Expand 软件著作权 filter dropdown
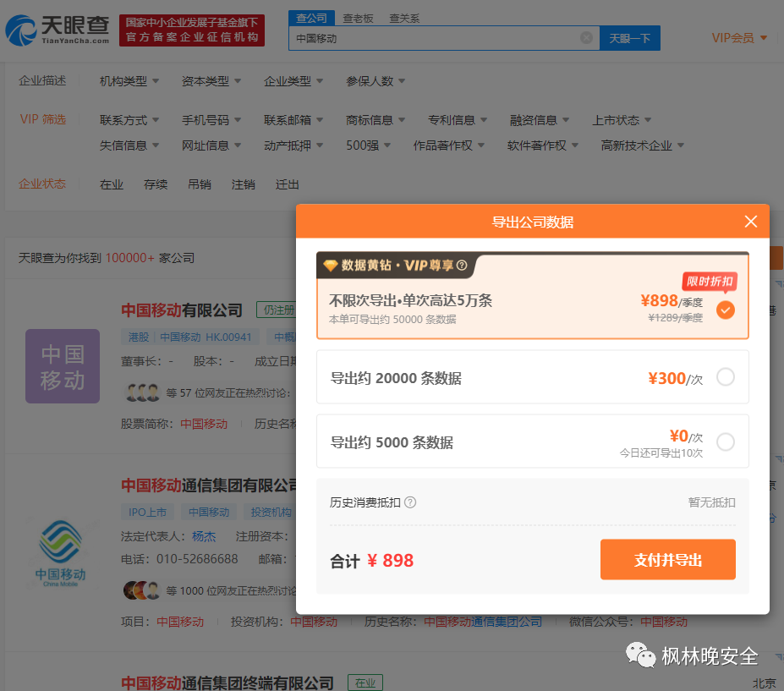 coord(543,145)
